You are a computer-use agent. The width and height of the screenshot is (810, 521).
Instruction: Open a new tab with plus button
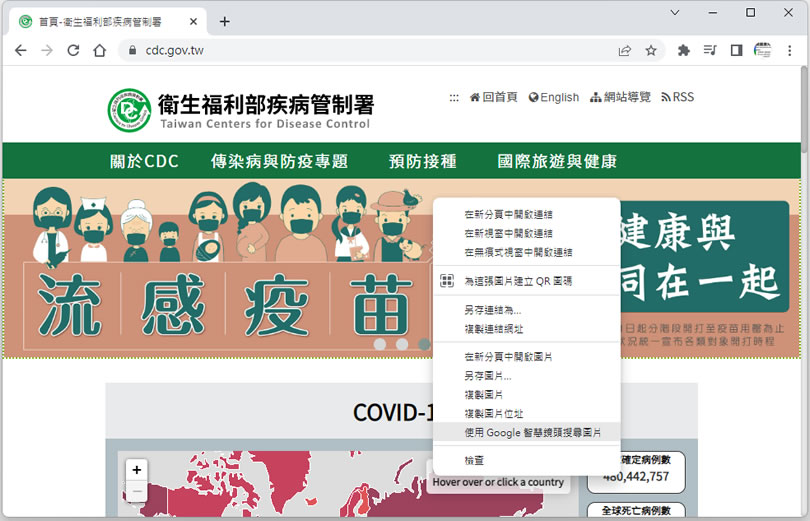(225, 21)
